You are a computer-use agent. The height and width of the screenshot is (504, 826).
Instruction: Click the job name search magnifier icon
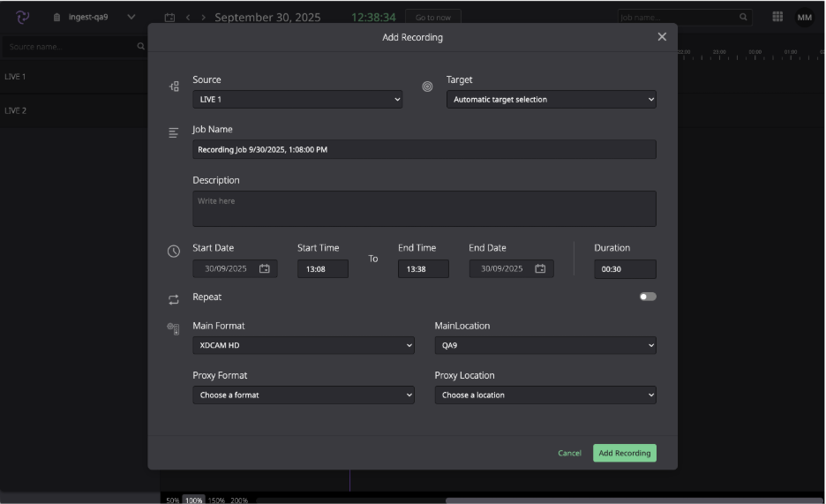tap(743, 17)
